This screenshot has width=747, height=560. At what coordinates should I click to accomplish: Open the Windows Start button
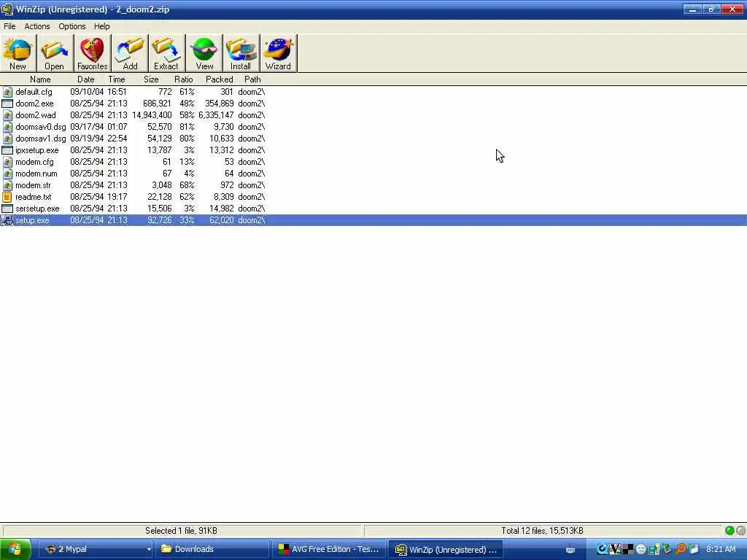(x=16, y=550)
